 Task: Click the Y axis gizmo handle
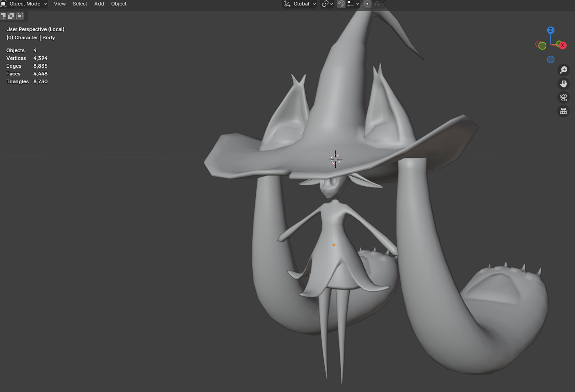click(558, 43)
